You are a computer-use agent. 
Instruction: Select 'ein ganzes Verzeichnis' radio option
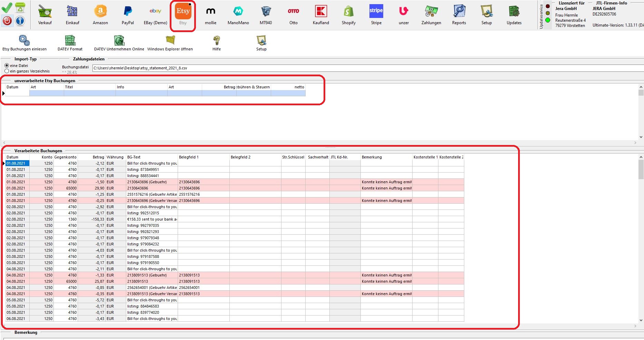[7, 71]
